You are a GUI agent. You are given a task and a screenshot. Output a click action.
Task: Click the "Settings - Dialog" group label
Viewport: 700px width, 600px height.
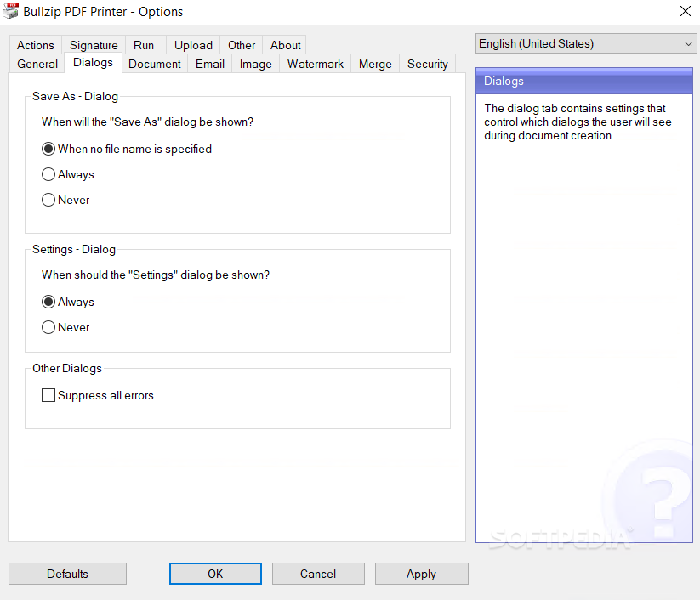pyautogui.click(x=74, y=249)
